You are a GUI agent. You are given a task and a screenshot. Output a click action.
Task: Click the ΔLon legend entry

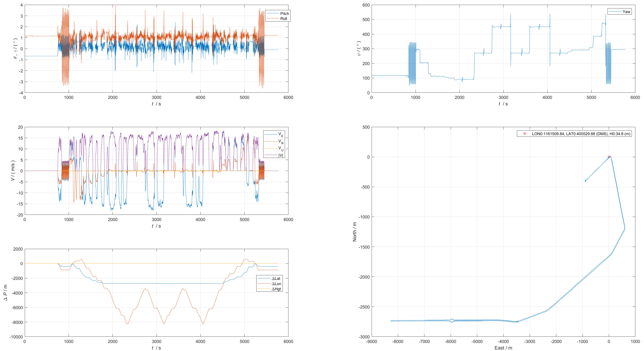click(x=270, y=284)
